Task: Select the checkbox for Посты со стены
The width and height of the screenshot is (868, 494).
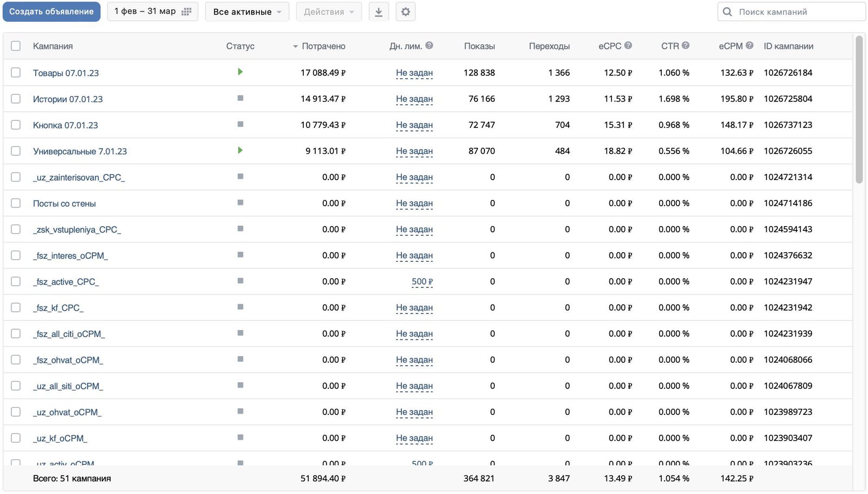Action: [16, 203]
